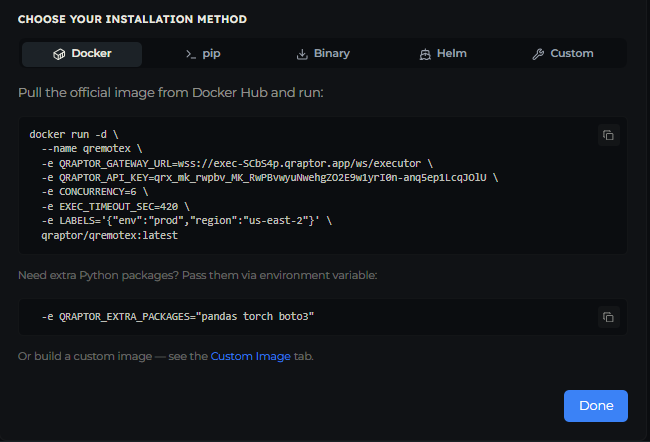Follow the Custom Image link
This screenshot has height=442, width=650.
pos(250,357)
